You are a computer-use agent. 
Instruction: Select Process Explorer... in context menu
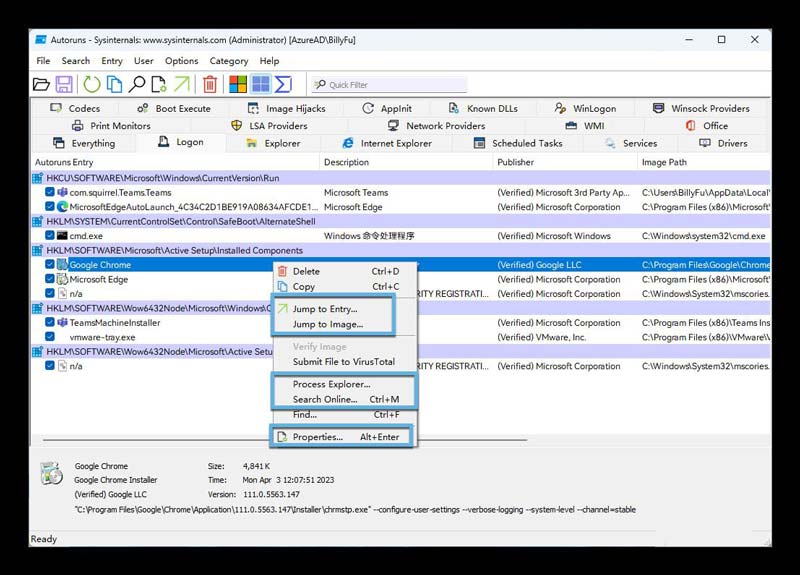tap(345, 384)
